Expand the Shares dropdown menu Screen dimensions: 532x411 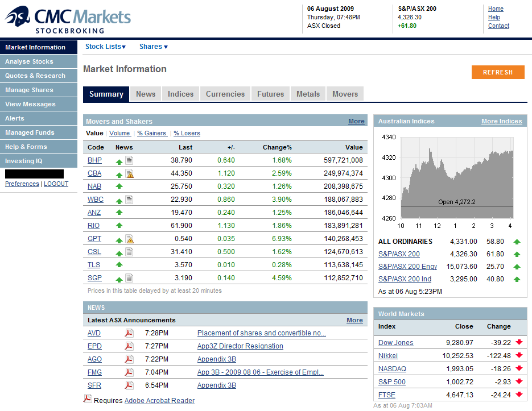154,47
